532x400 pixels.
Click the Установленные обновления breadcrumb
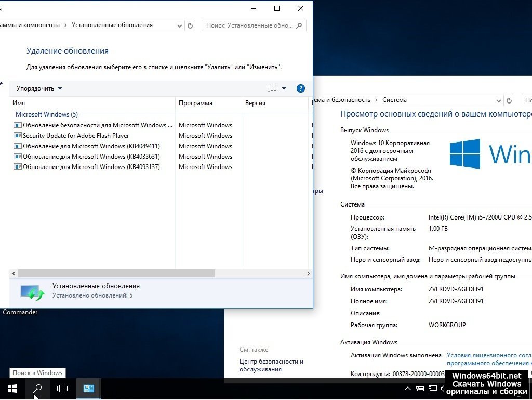(x=112, y=25)
